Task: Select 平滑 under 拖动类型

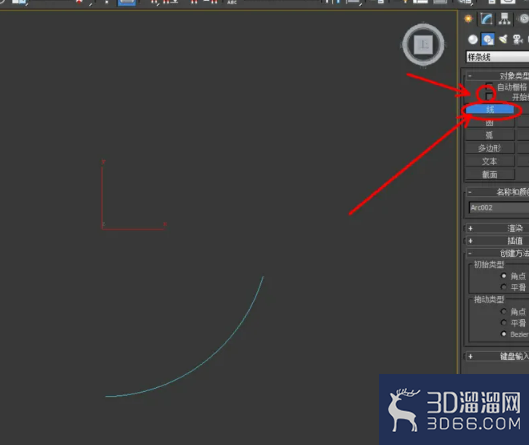Action: tap(504, 323)
